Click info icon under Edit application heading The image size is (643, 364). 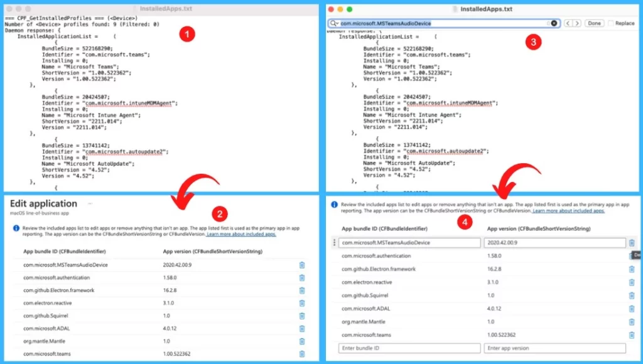pyautogui.click(x=16, y=228)
